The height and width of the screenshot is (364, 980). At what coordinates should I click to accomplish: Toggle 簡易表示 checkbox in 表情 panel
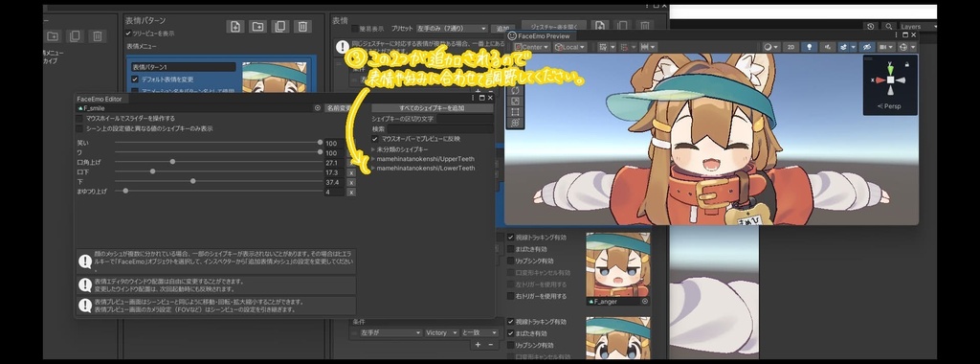tap(355, 29)
